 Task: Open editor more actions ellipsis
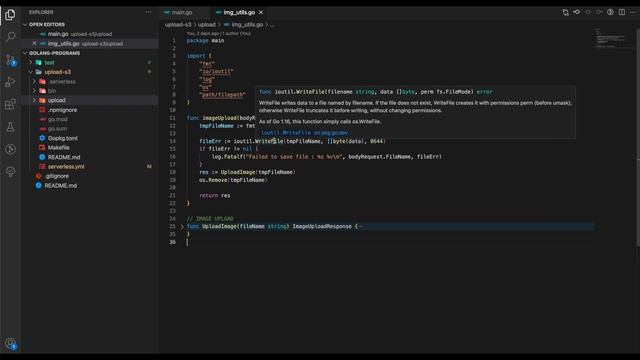tap(633, 12)
